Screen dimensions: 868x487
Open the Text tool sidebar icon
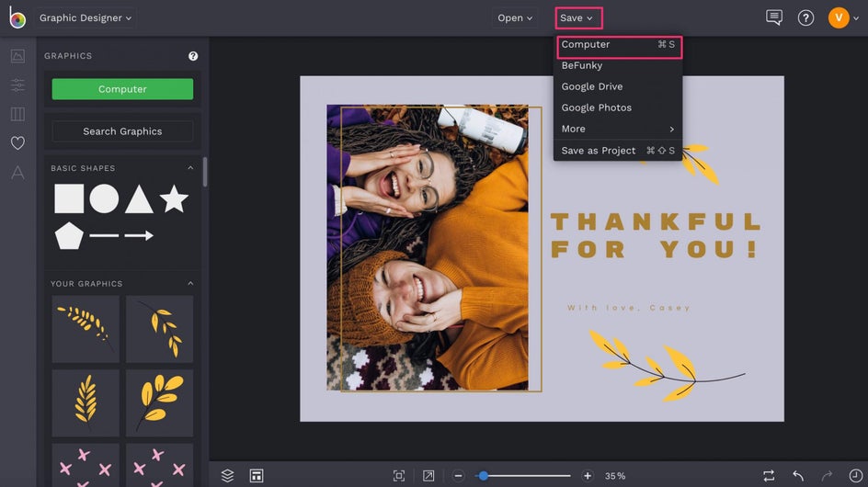(17, 173)
